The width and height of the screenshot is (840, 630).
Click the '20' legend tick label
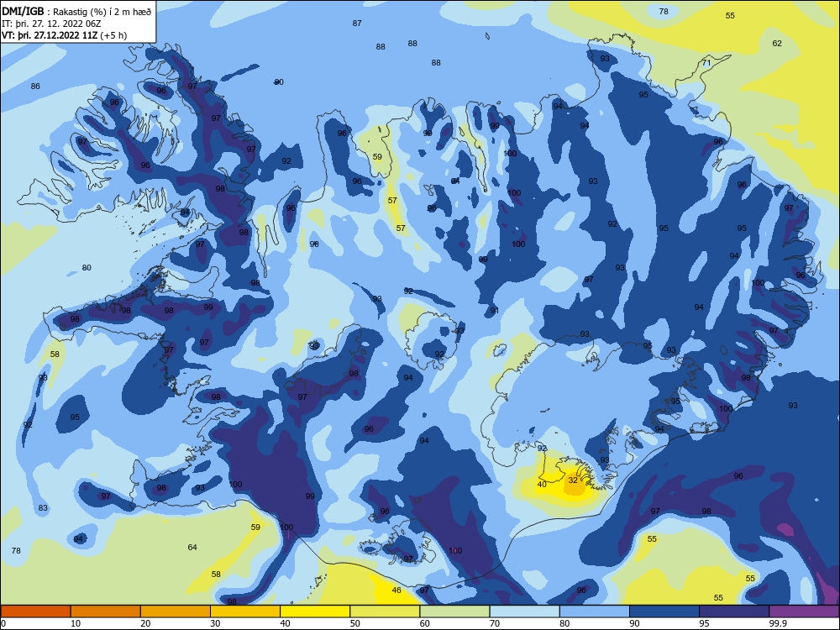point(145,623)
